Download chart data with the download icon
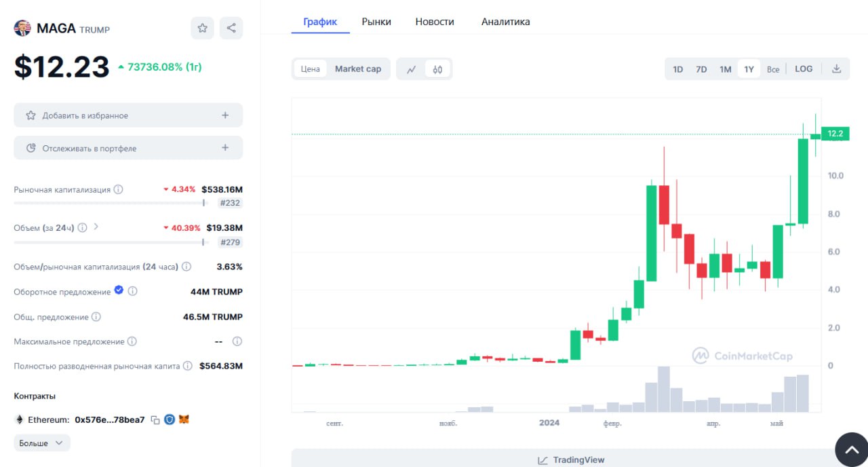The width and height of the screenshot is (868, 467). (837, 69)
